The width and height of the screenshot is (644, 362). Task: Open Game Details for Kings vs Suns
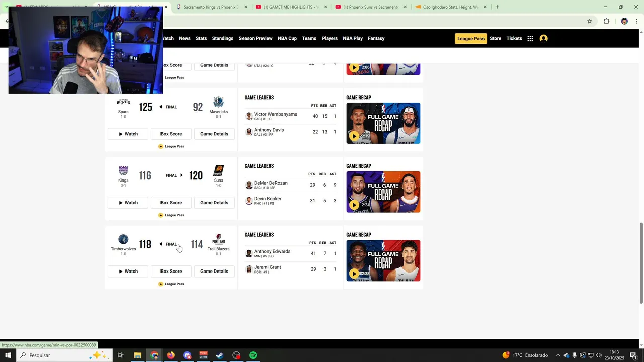point(214,203)
